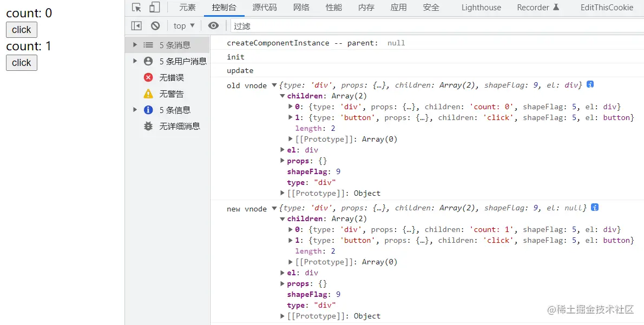
Task: Click the button under count: 0
Action: click(x=21, y=30)
